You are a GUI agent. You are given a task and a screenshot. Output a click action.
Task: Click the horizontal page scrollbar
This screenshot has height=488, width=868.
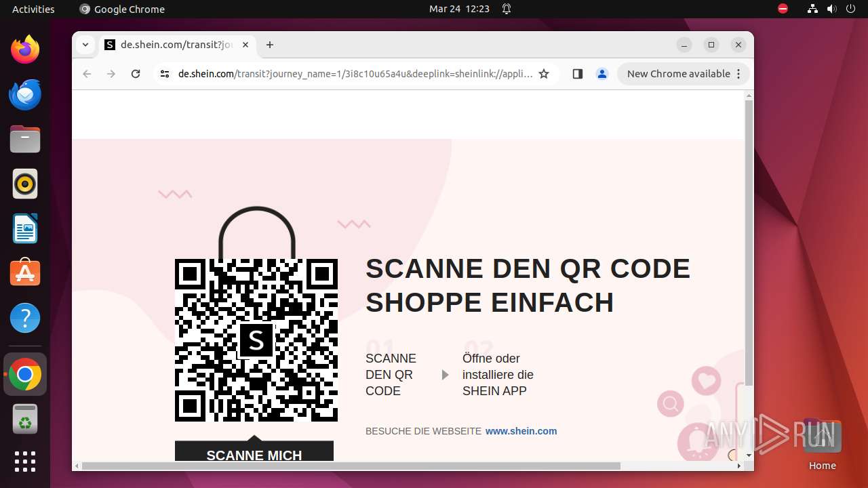(351, 466)
